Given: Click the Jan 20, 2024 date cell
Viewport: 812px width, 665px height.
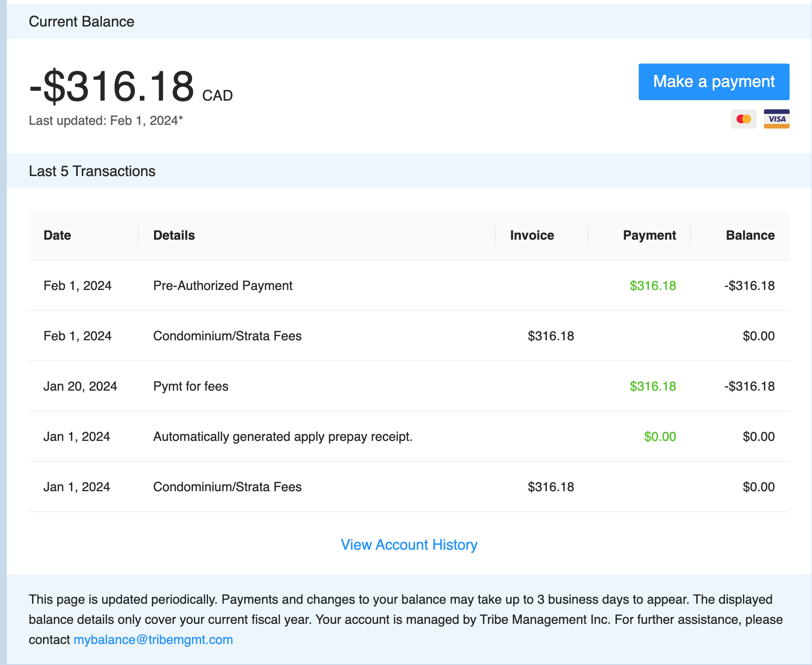Looking at the screenshot, I should [80, 386].
